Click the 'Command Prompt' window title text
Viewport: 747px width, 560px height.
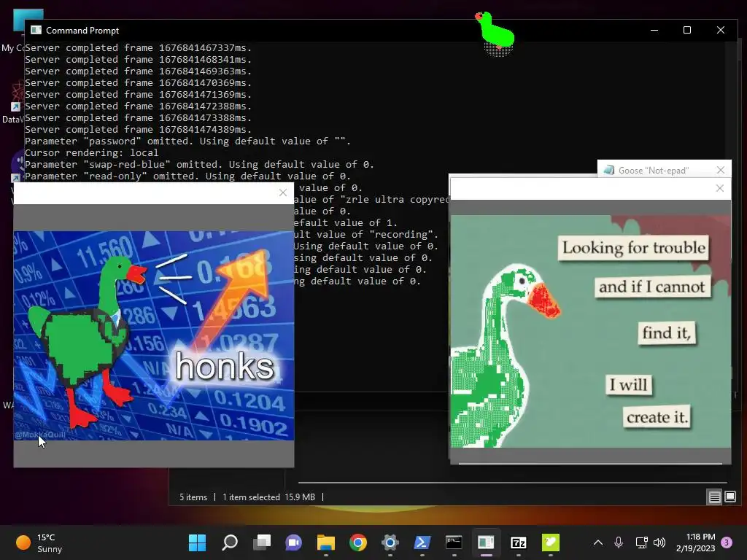[x=82, y=31]
